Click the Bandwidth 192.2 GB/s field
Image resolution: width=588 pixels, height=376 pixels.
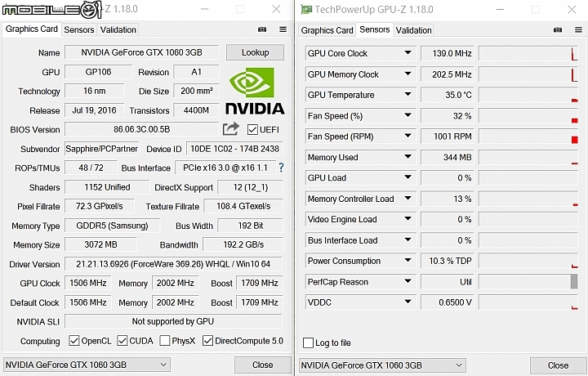243,244
